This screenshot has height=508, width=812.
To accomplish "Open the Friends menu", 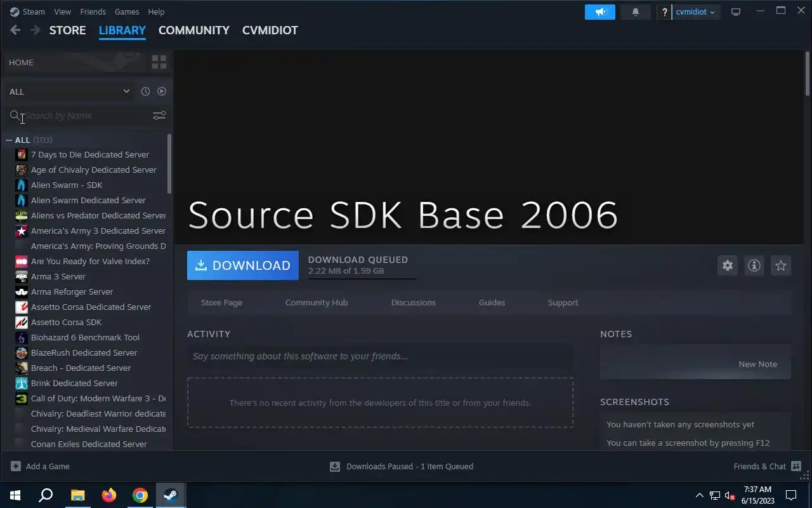I will [93, 11].
